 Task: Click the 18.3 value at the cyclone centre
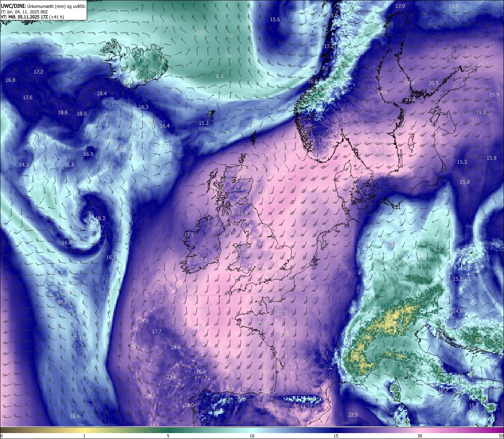pos(100,218)
